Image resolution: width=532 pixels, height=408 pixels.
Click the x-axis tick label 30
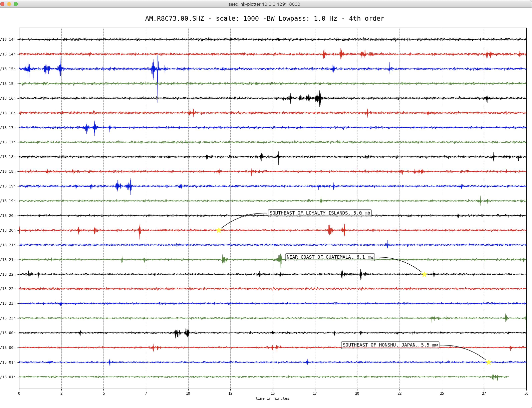click(526, 393)
